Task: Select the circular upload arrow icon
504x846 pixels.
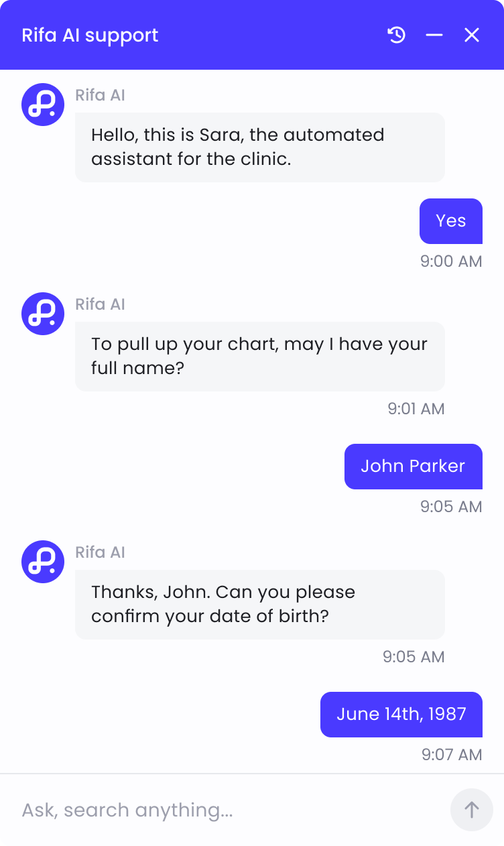Action: click(x=472, y=810)
